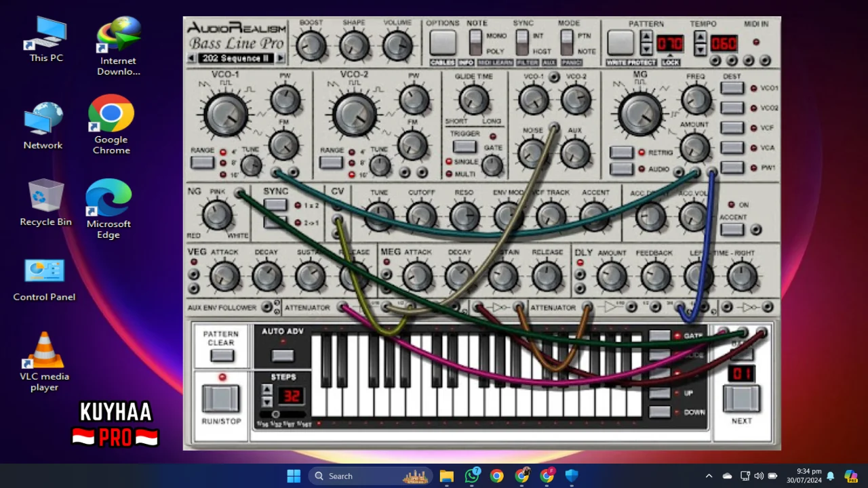Click the VCO-2 FM knob
This screenshot has height=488, width=868.
(x=412, y=144)
